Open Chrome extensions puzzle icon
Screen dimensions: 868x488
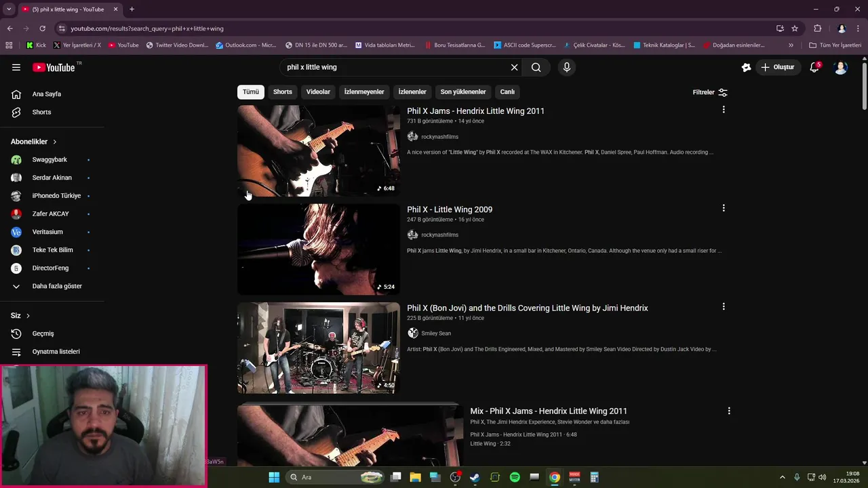pyautogui.click(x=818, y=28)
